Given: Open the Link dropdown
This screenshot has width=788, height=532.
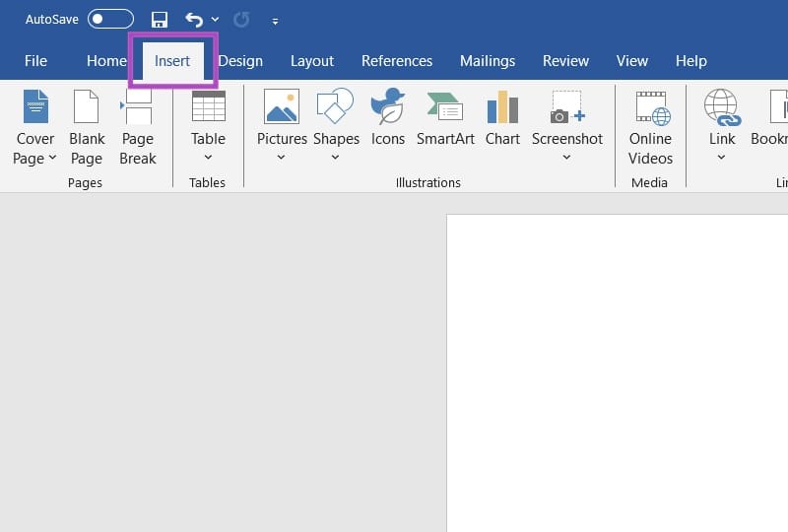Looking at the screenshot, I should 722,157.
